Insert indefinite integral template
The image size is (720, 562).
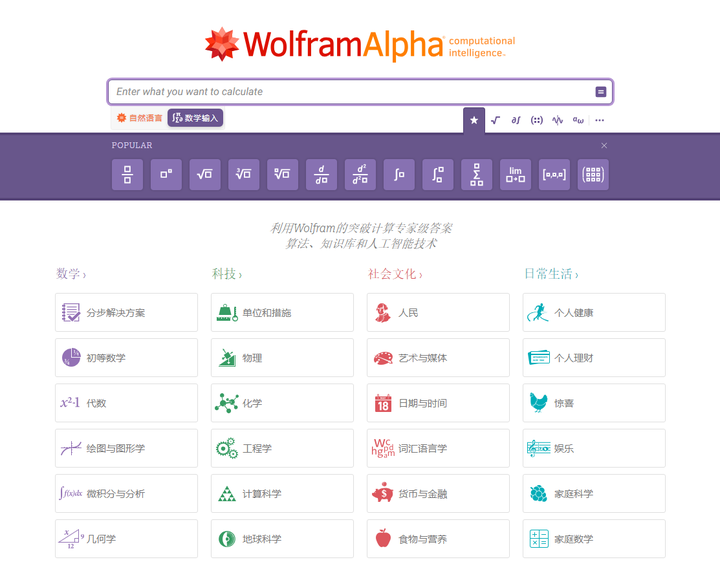(x=399, y=174)
